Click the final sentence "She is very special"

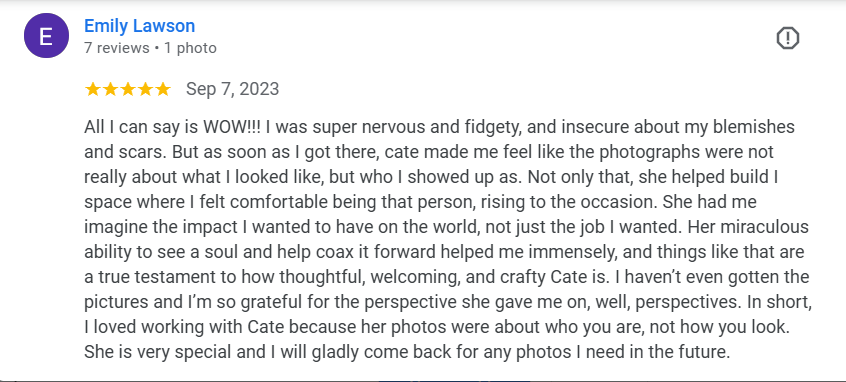161,352
